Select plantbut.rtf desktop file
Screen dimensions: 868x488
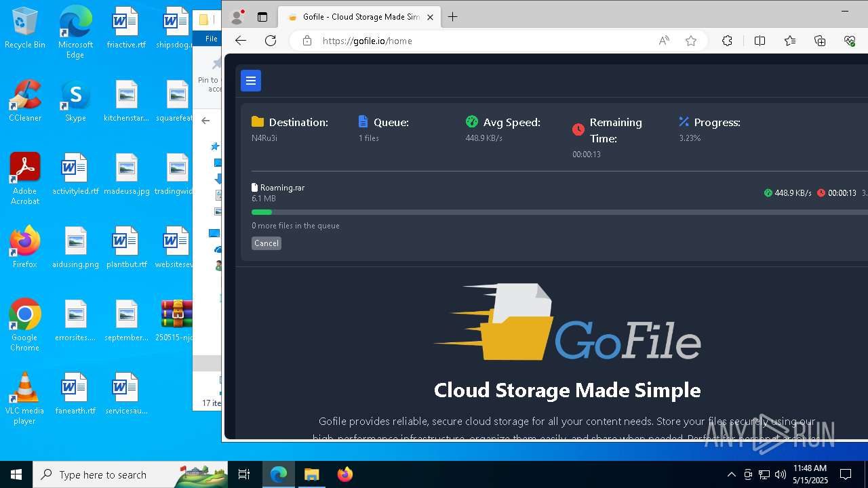(126, 247)
